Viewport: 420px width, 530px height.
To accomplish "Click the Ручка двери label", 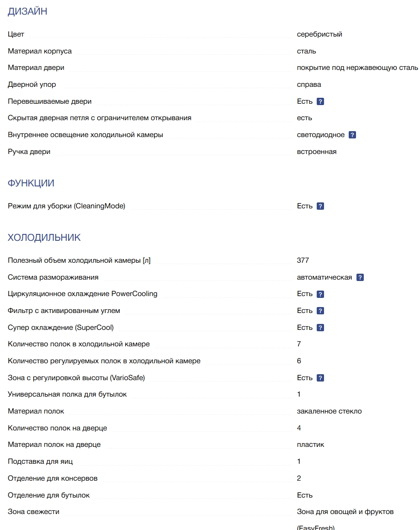I will click(x=29, y=152).
